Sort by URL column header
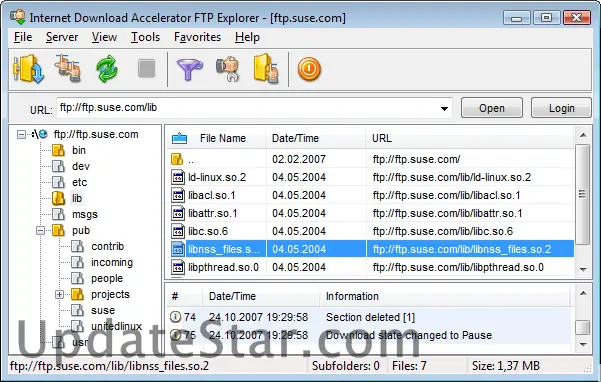 pyautogui.click(x=382, y=138)
